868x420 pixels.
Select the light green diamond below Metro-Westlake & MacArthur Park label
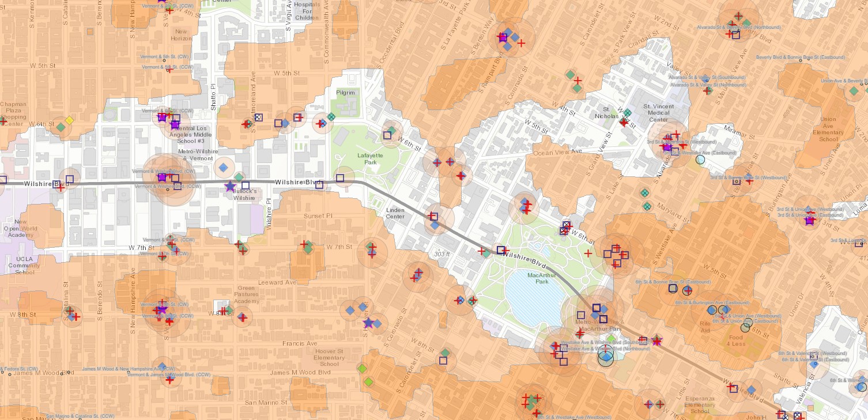[x=611, y=338]
